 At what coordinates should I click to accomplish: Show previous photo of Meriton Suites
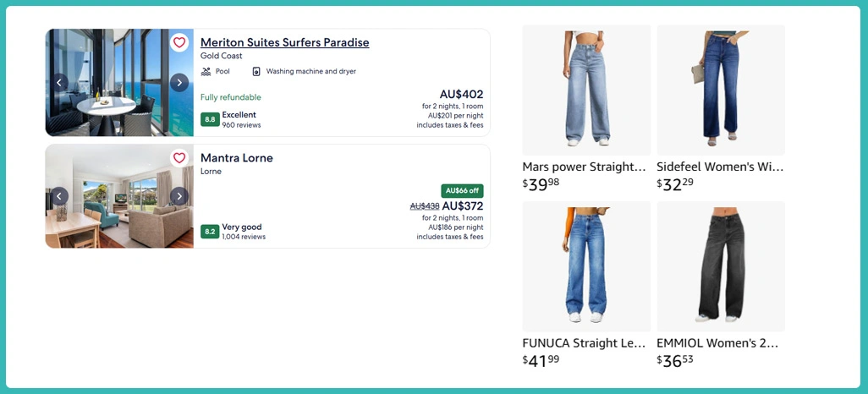click(59, 82)
